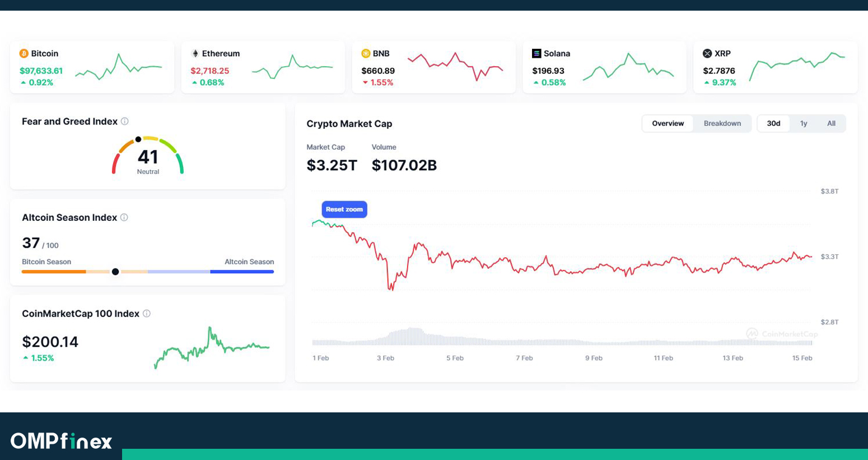Click the Bitcoin coin icon
The width and height of the screenshot is (868, 460).
point(24,54)
